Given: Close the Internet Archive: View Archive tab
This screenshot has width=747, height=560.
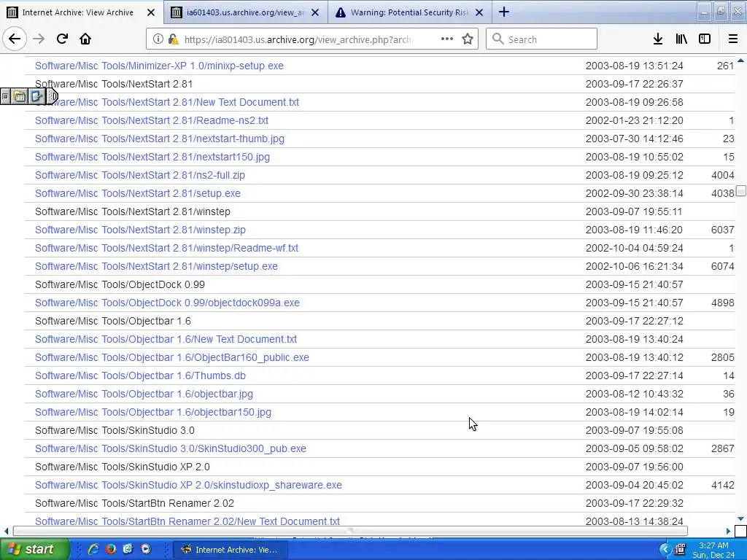Looking at the screenshot, I should pyautogui.click(x=150, y=12).
